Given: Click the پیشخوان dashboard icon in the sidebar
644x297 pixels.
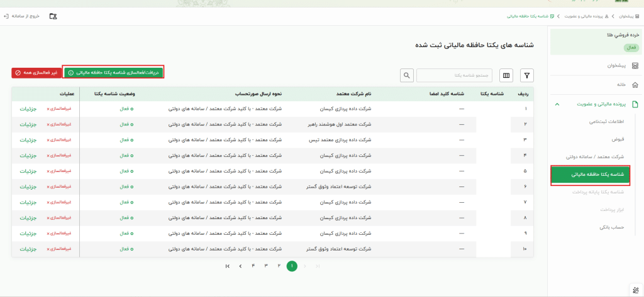Looking at the screenshot, I should [635, 66].
